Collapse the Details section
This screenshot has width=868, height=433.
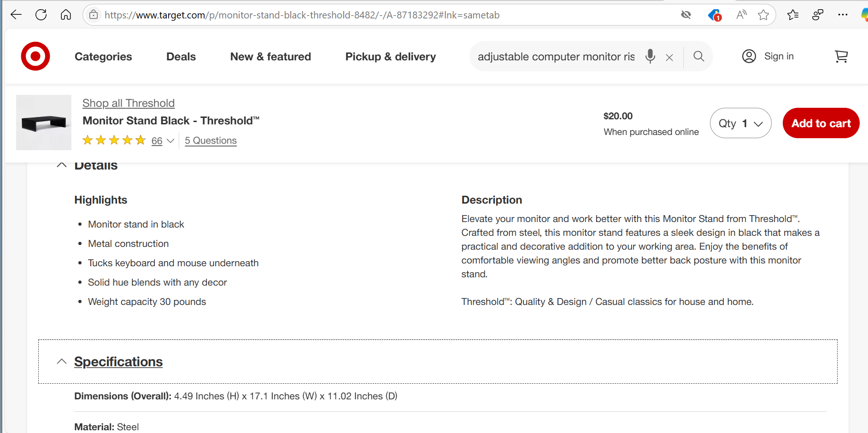click(x=62, y=165)
